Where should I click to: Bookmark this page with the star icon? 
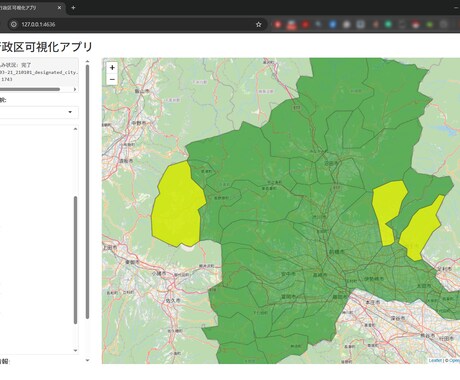pos(258,24)
